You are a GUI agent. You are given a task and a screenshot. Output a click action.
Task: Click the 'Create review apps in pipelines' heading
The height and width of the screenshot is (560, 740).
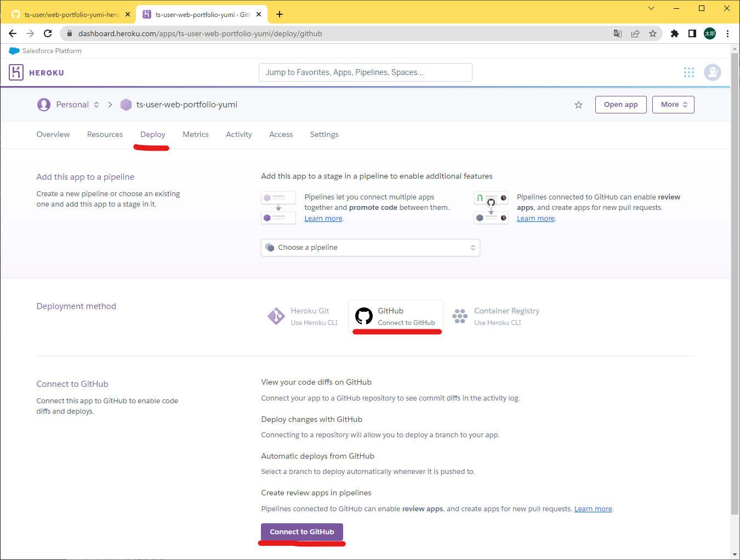[x=316, y=493]
